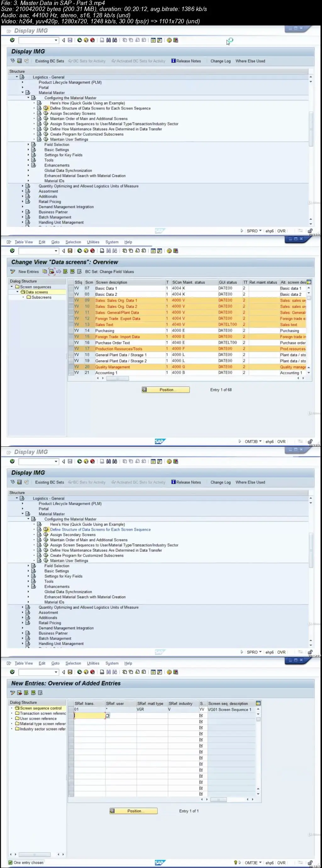The width and height of the screenshot is (322, 868).
Task: Click Position button in New Entries window
Action: coord(133,811)
